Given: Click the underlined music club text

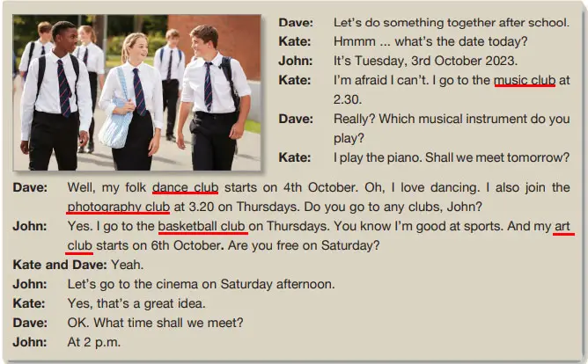Looking at the screenshot, I should click(x=525, y=80).
